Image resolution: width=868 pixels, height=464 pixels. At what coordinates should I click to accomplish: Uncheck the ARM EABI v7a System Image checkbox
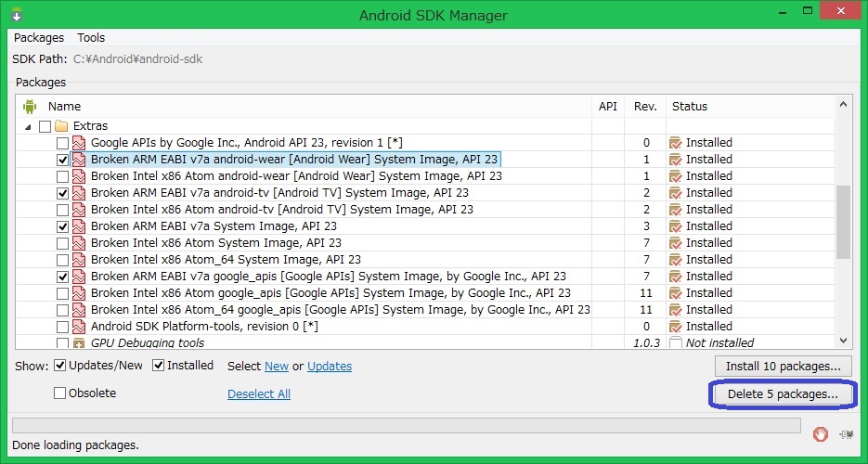(x=62, y=226)
